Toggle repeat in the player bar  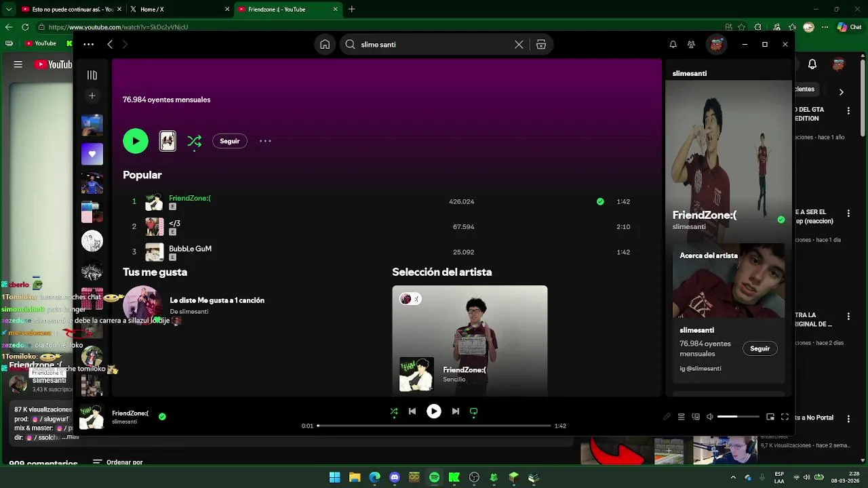click(x=474, y=411)
